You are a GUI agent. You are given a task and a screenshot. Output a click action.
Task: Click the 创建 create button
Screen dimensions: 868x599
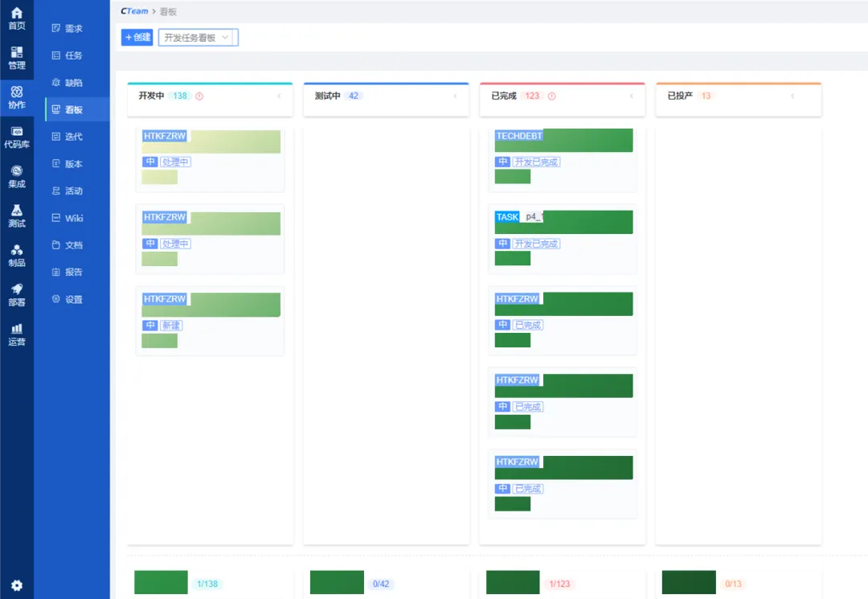137,37
